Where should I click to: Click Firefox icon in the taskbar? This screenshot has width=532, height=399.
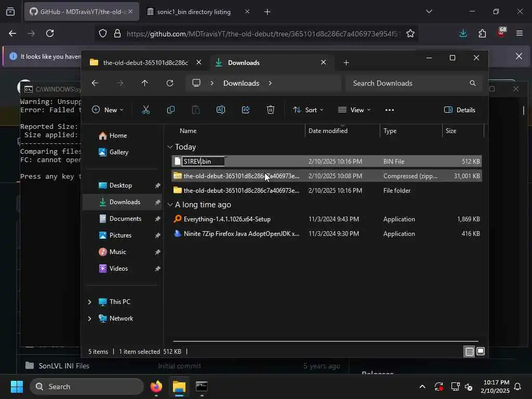156,387
